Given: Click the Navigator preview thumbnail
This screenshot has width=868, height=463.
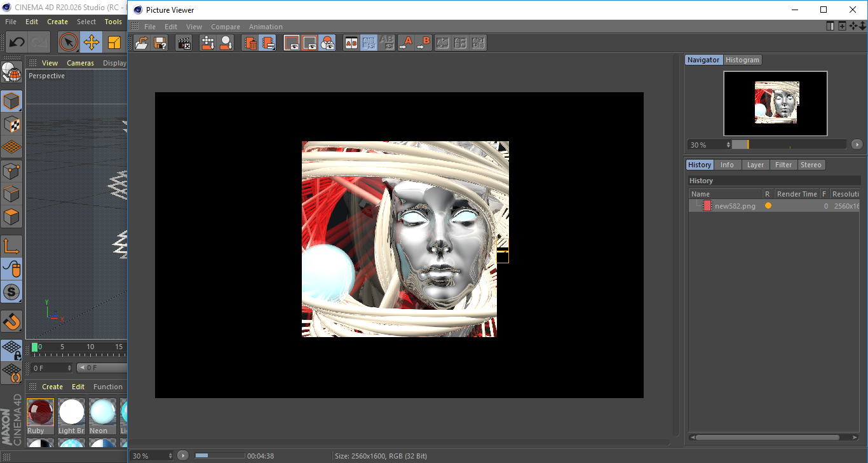Looking at the screenshot, I should tap(775, 103).
